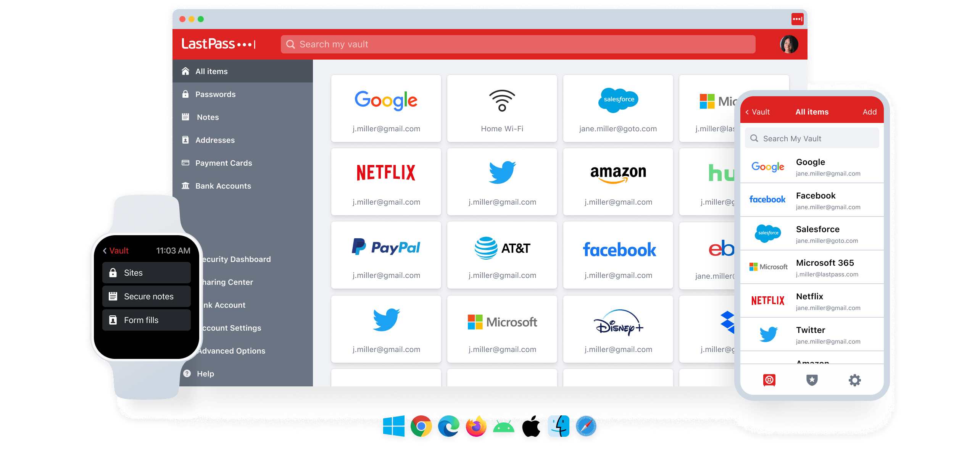
Task: Click the Passwords lock icon in sidebar
Action: coord(185,94)
